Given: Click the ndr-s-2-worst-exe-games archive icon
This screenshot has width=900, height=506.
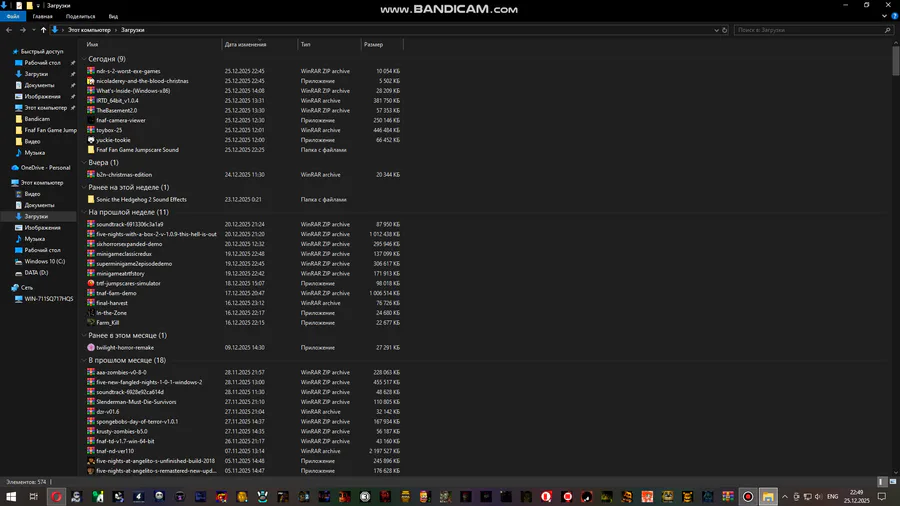Looking at the screenshot, I should pos(91,71).
